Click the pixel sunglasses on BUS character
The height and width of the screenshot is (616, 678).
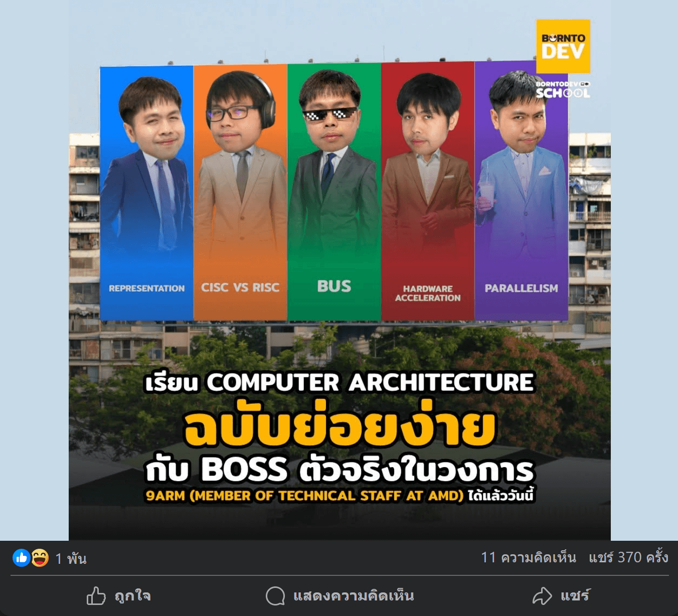(330, 115)
